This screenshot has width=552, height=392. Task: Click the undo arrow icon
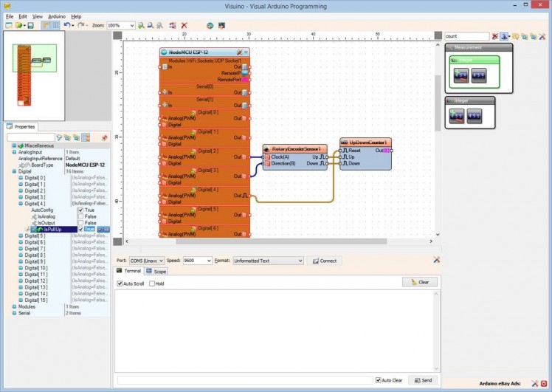(66, 25)
